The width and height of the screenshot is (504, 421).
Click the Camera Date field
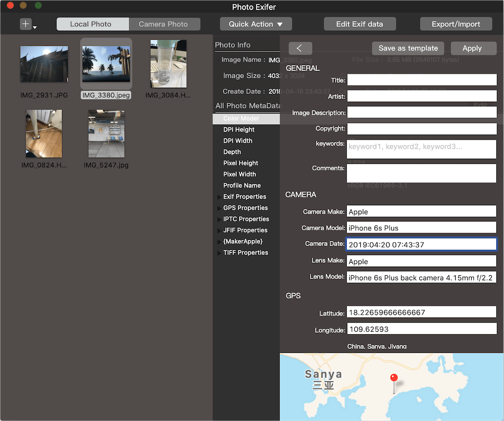[x=421, y=244]
